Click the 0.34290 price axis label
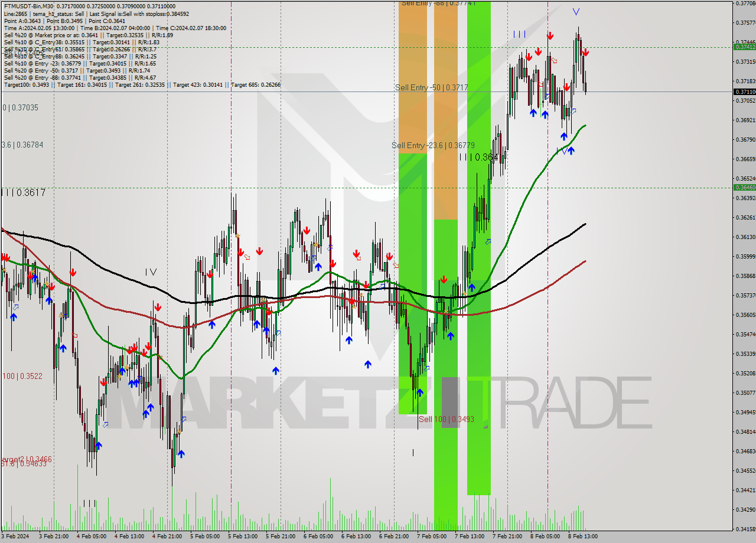This screenshot has height=543, width=756. point(746,509)
